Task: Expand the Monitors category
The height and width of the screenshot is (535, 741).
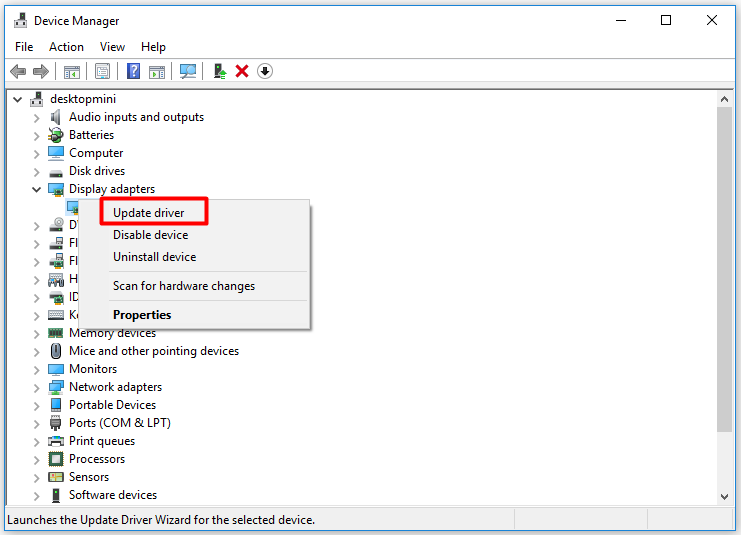Action: pyautogui.click(x=36, y=370)
